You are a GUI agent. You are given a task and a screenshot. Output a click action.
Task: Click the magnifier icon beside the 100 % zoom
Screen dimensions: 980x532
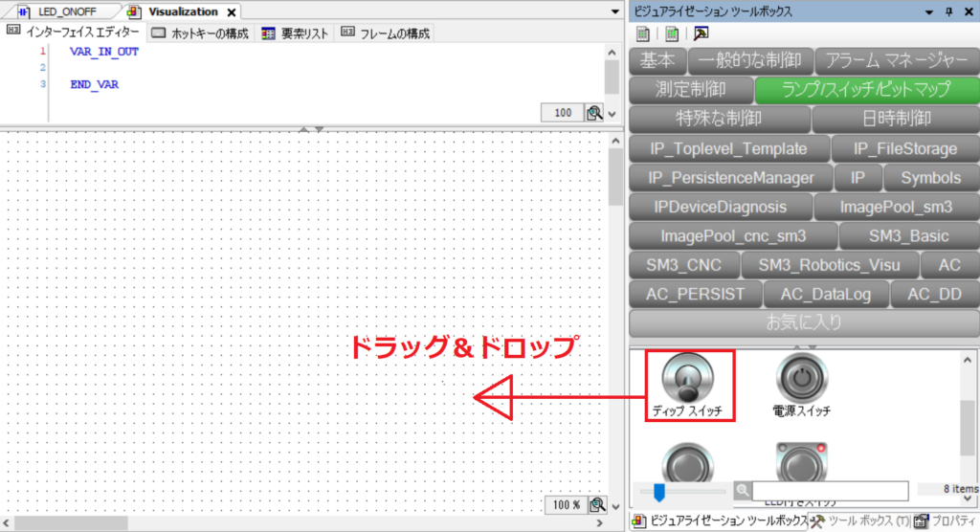(597, 504)
